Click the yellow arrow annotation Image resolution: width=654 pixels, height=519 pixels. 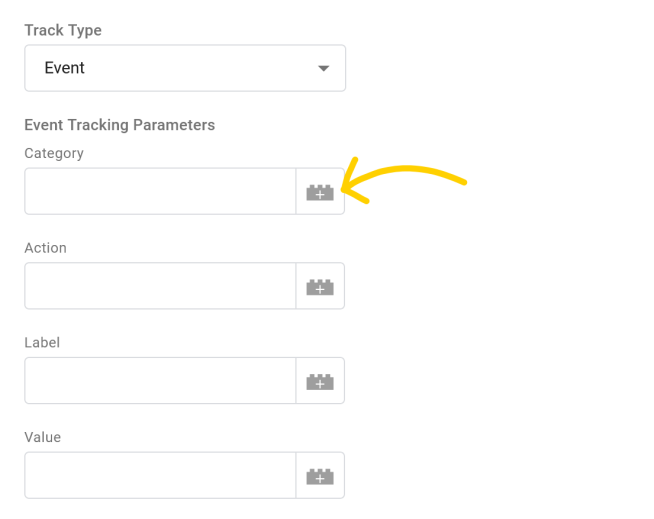[404, 181]
